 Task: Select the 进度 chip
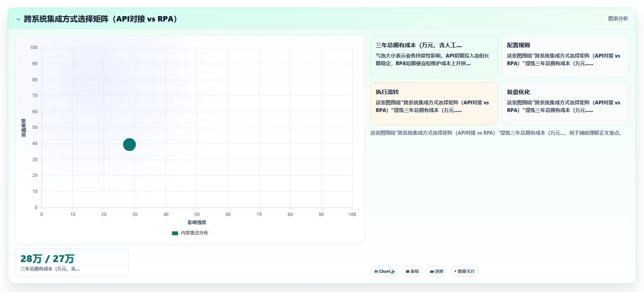[x=436, y=271]
